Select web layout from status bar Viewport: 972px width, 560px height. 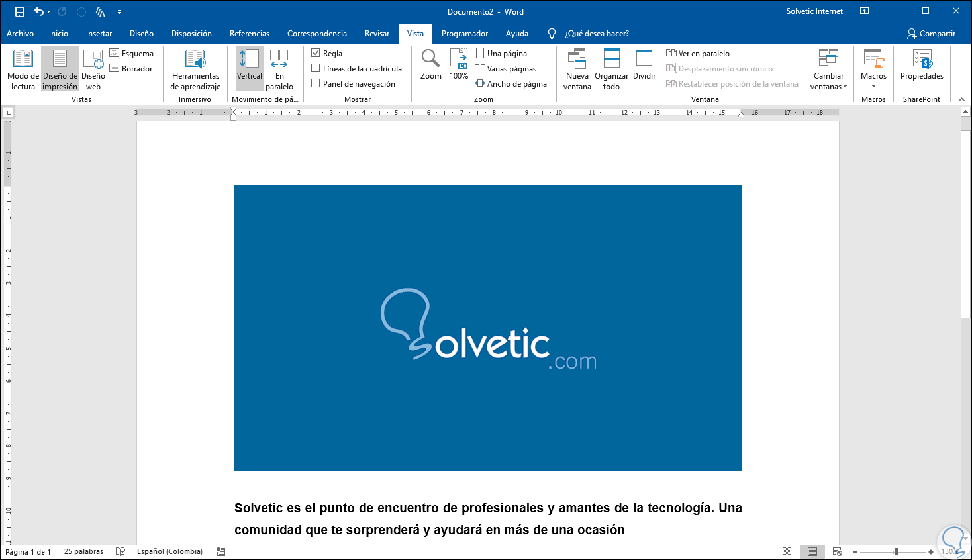click(838, 552)
